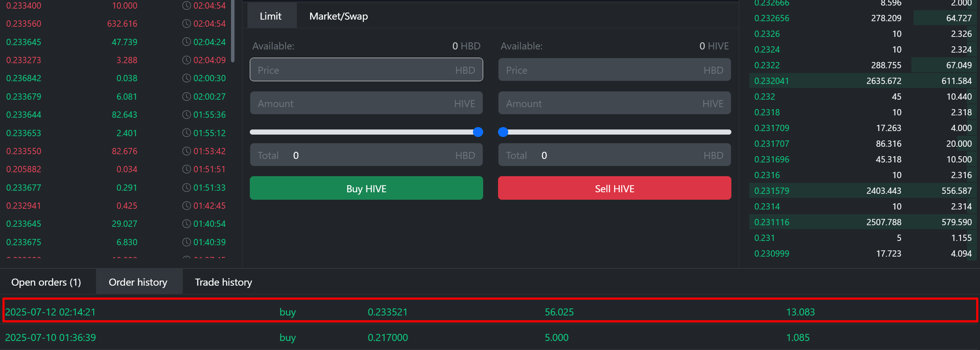Screen dimensions: 980x350
Task: Click the clock icon next to 01:40:39
Action: [x=187, y=242]
